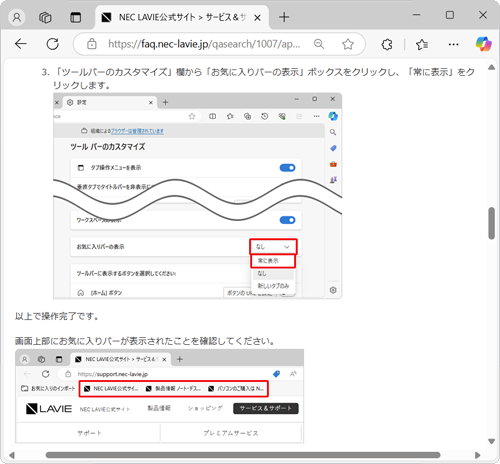The width and height of the screenshot is (500, 464).
Task: Click the dark サービス＆サポート button
Action: point(266,408)
